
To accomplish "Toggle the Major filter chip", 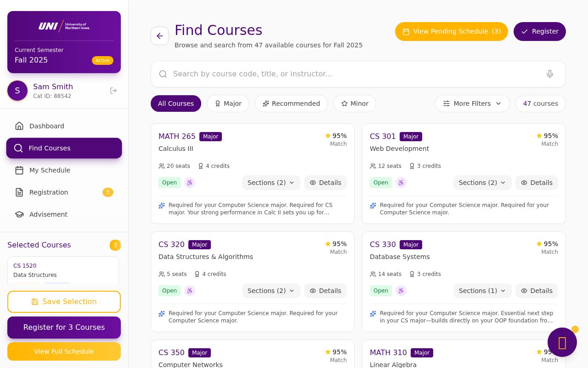I will point(228,103).
